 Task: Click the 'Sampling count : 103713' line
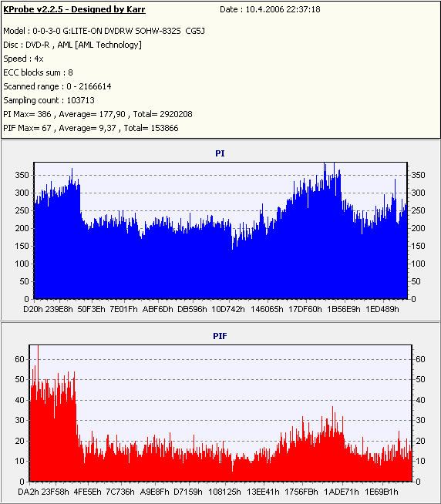49,100
